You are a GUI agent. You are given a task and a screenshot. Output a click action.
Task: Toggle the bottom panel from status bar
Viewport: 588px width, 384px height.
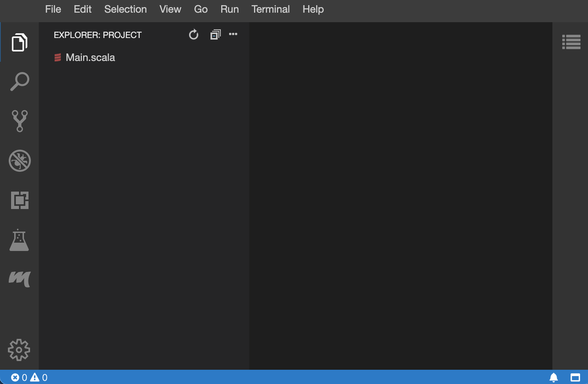(x=575, y=377)
